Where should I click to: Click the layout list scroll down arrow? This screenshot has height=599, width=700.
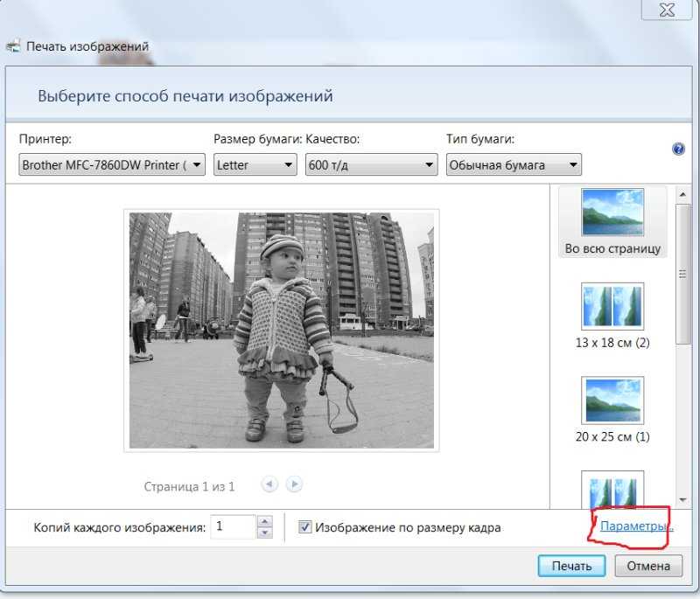pos(682,500)
